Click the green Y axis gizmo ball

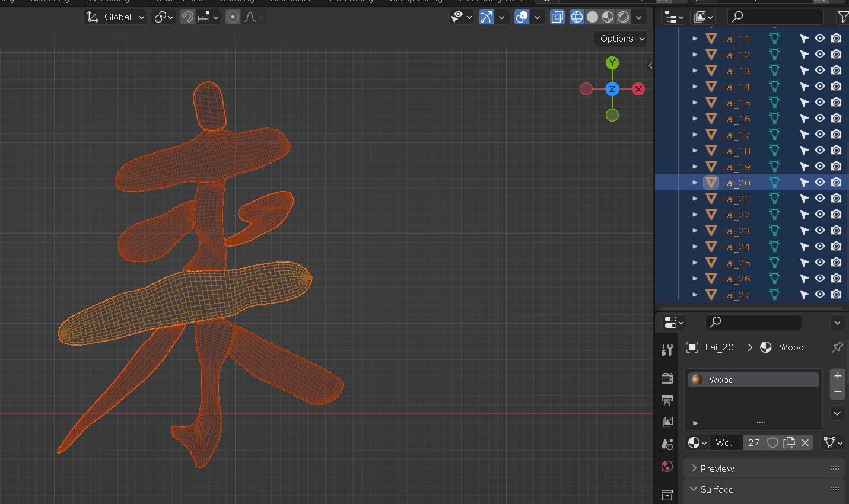coord(612,63)
